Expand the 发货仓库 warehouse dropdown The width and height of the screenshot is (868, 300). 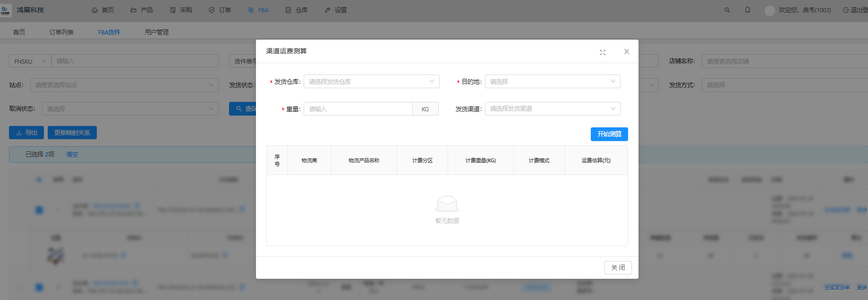pos(371,82)
